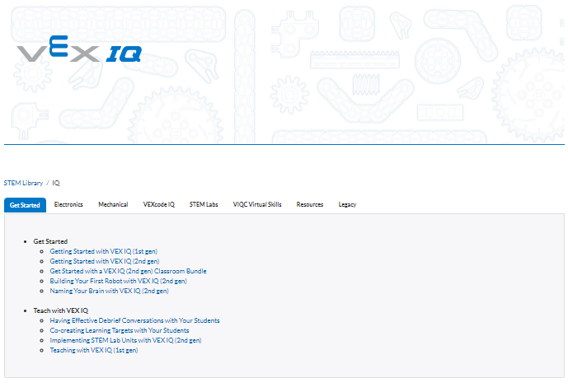The image size is (568, 392).
Task: Open the STEM Labs tab
Action: [x=204, y=204]
